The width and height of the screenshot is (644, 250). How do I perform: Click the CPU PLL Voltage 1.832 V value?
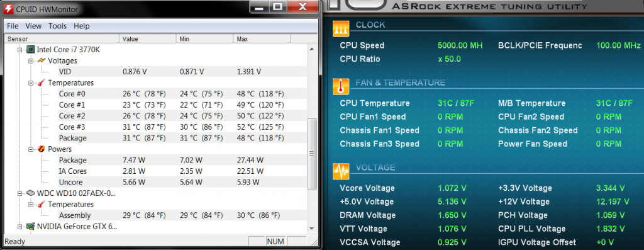point(610,229)
